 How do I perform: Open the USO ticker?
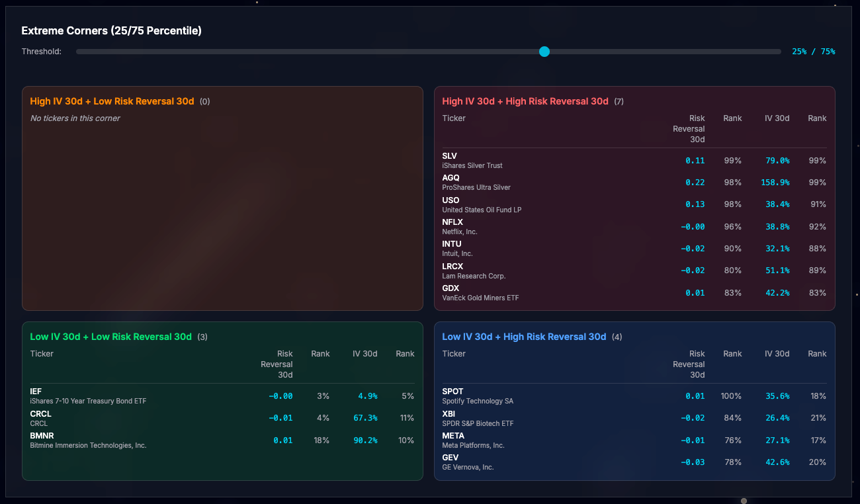tap(451, 200)
